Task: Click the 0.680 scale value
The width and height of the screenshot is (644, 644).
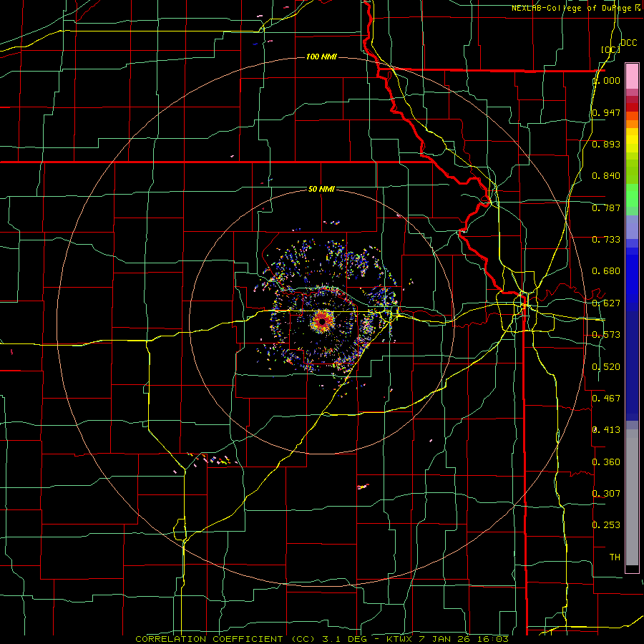Action: (x=606, y=271)
